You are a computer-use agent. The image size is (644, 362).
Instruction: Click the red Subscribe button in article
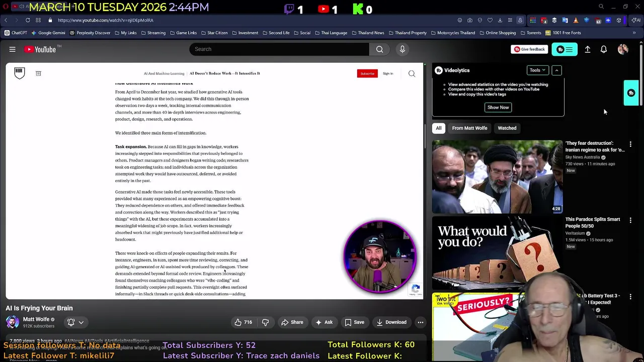[367, 73]
